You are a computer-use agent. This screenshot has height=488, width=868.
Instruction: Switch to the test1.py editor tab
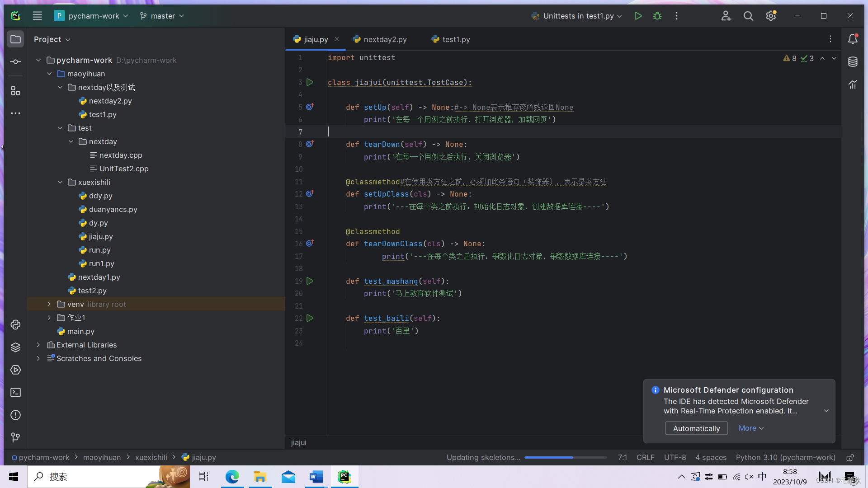tap(456, 39)
